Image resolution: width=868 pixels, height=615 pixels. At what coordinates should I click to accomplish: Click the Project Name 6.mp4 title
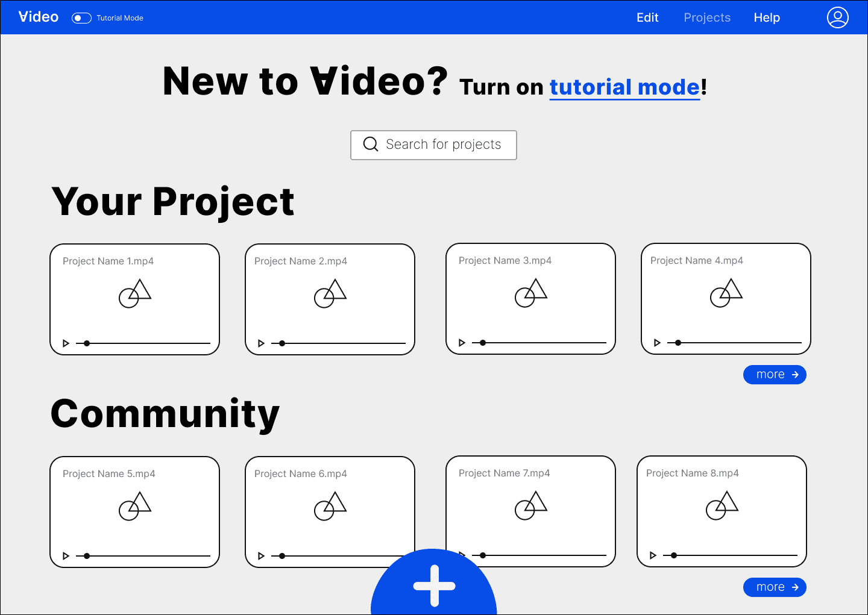pyautogui.click(x=301, y=474)
